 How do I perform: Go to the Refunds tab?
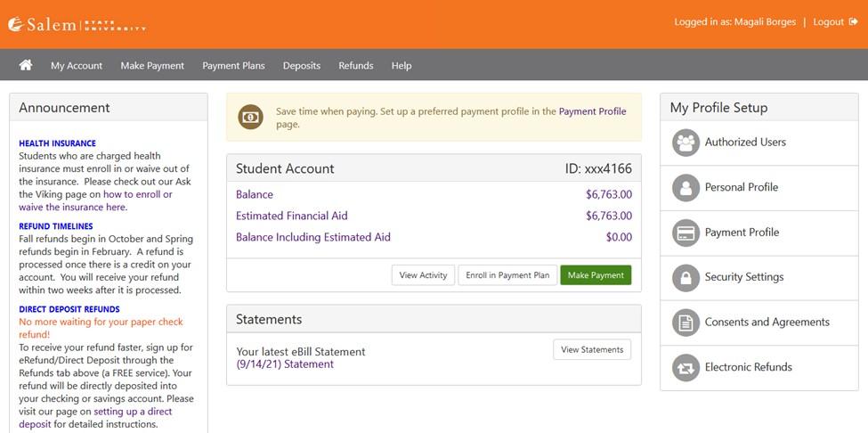(x=356, y=65)
